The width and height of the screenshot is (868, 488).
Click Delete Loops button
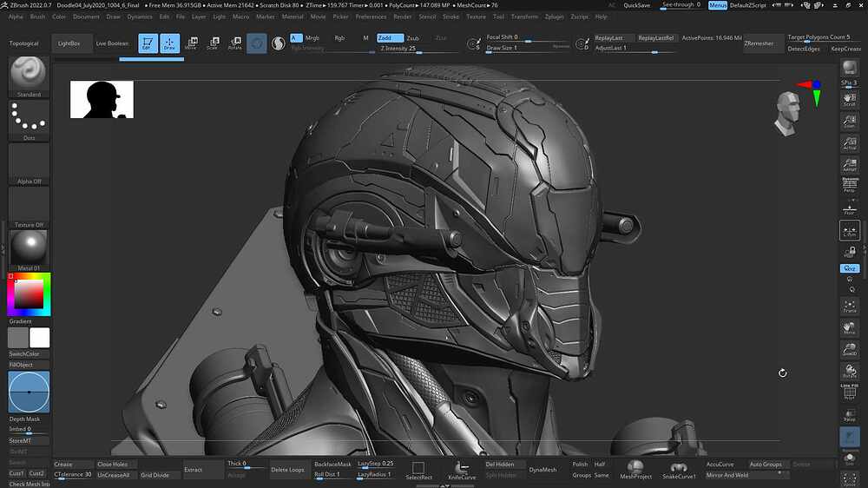coord(288,470)
